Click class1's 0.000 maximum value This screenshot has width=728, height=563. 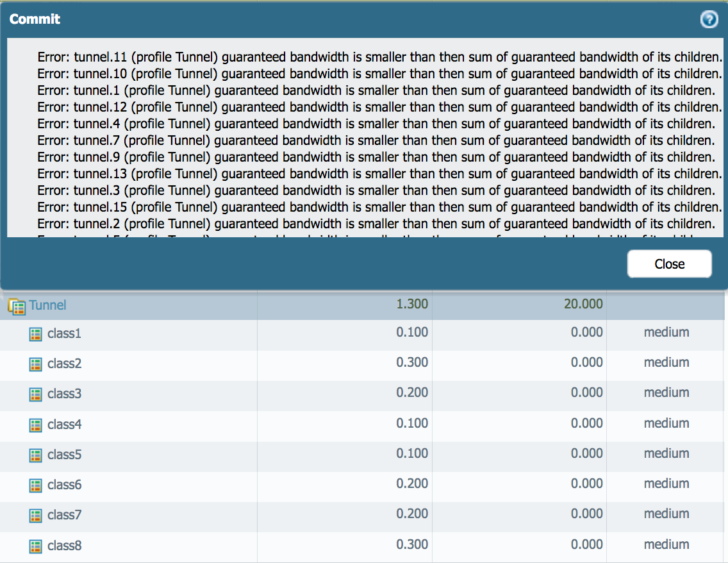click(587, 332)
